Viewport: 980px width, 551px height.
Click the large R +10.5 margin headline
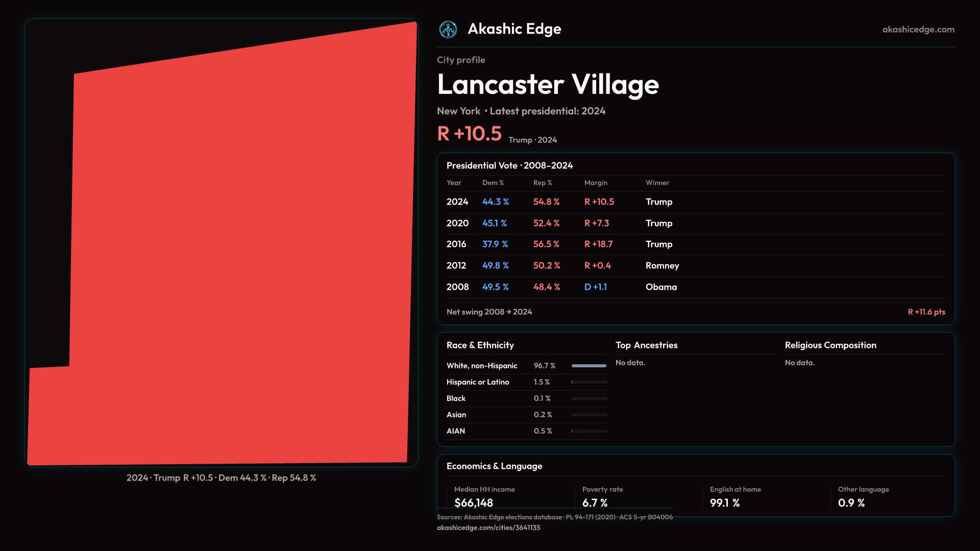point(469,134)
